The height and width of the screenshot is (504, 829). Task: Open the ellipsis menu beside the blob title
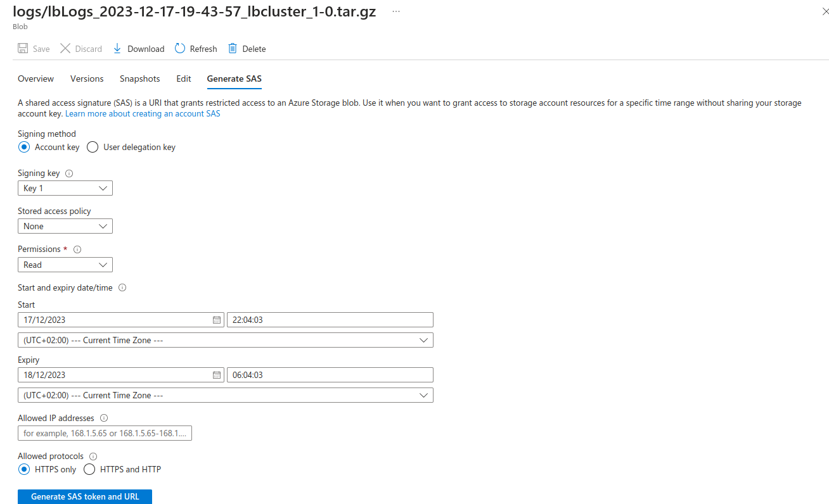396,12
